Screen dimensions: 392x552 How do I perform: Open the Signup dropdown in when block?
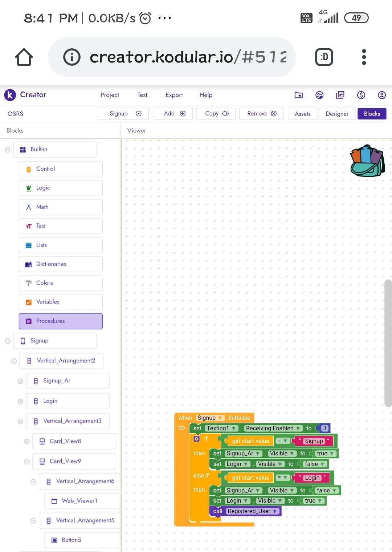tap(210, 418)
